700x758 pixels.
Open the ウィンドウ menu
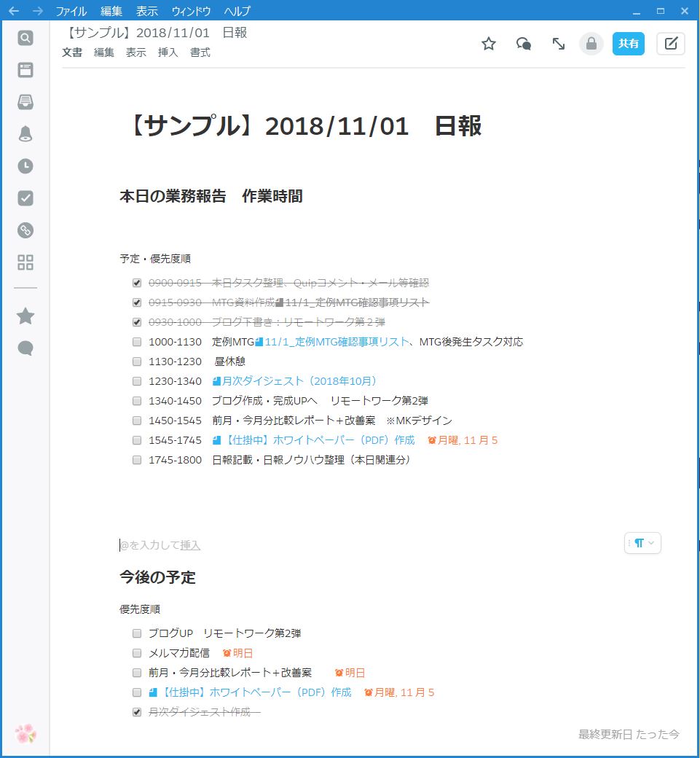(x=192, y=11)
